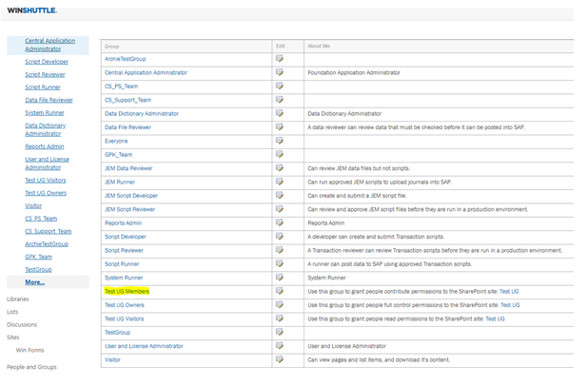Screen dimensions: 588x386
Task: Open Win Forms site link
Action: click(29, 350)
